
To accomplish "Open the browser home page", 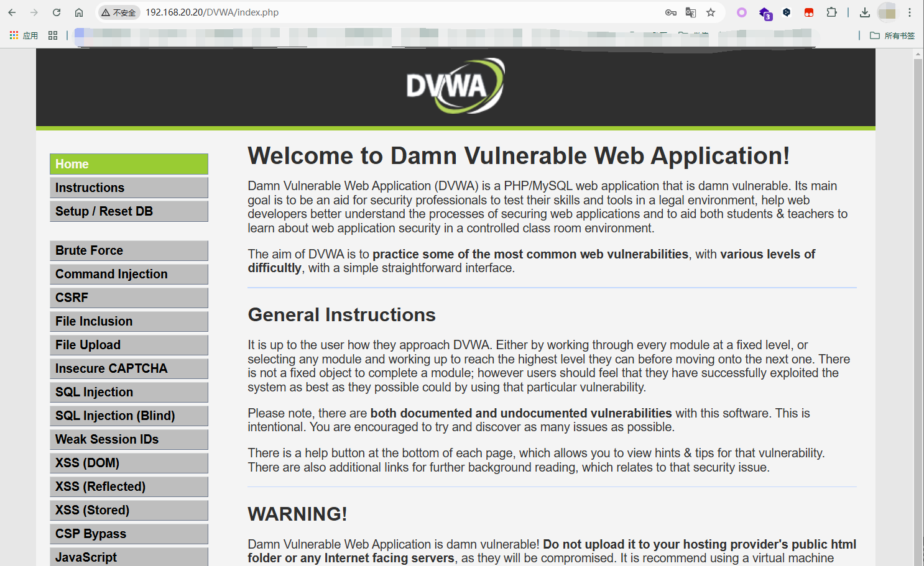I will [79, 12].
